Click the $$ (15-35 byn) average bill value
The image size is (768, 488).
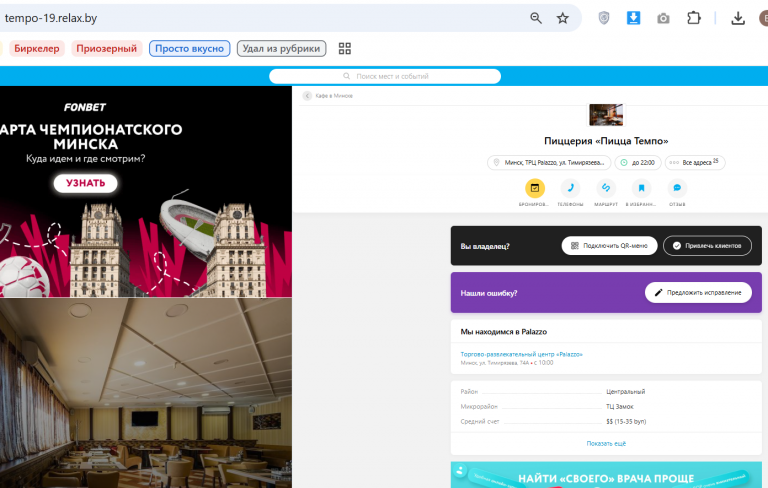coord(626,421)
